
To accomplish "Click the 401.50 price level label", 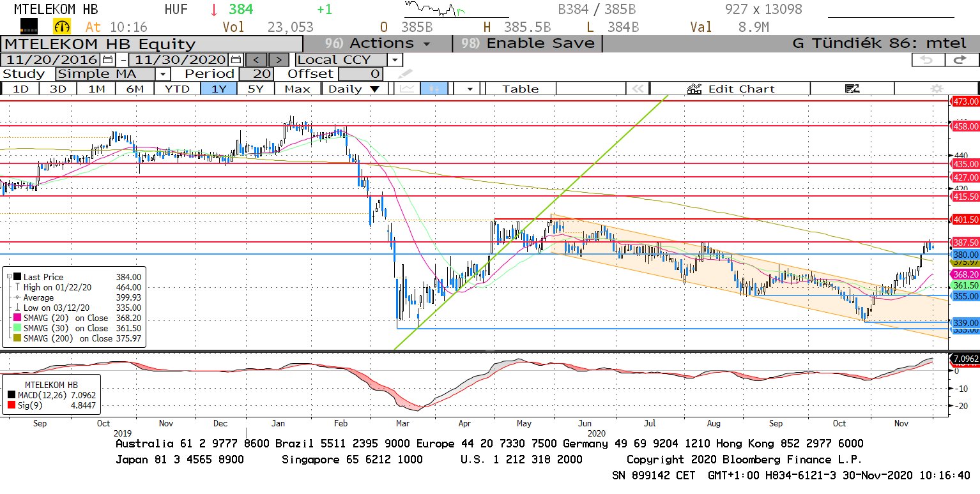I will click(x=965, y=220).
